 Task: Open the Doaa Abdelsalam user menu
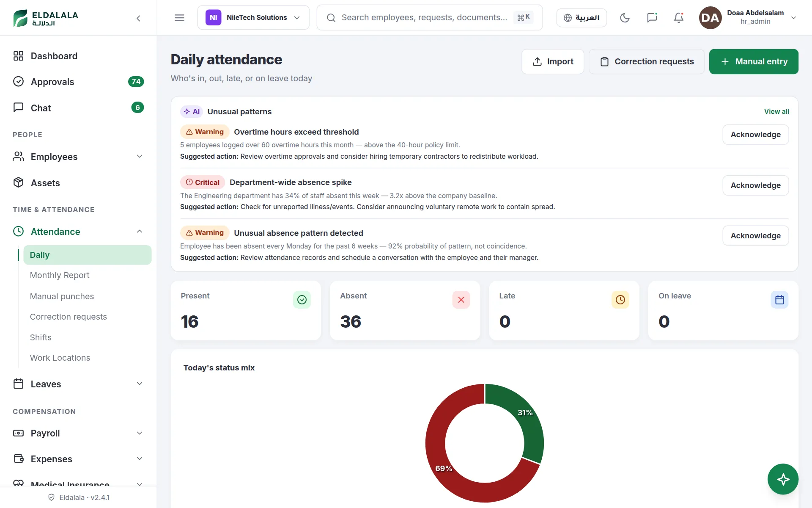748,18
